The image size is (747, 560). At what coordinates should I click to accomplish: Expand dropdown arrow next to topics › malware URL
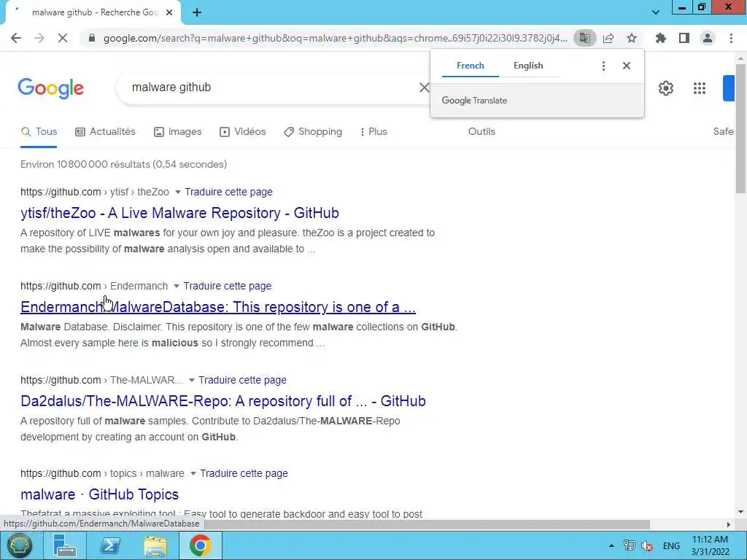[193, 473]
